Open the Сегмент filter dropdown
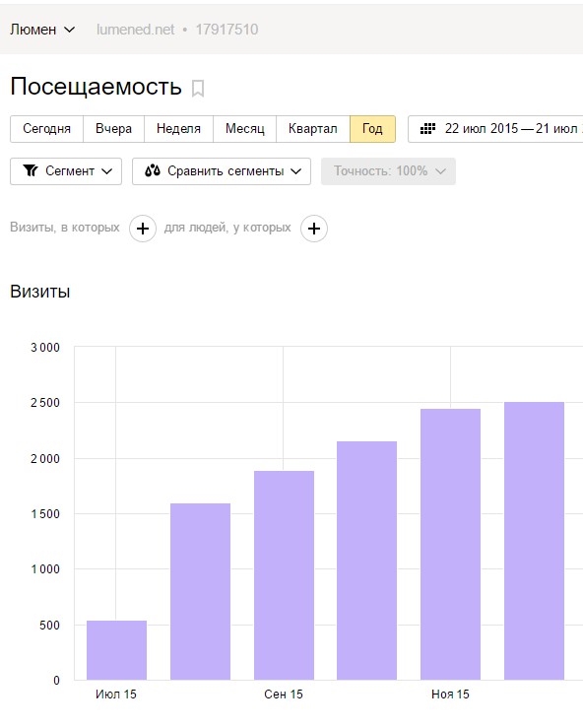The width and height of the screenshot is (583, 728). [66, 171]
